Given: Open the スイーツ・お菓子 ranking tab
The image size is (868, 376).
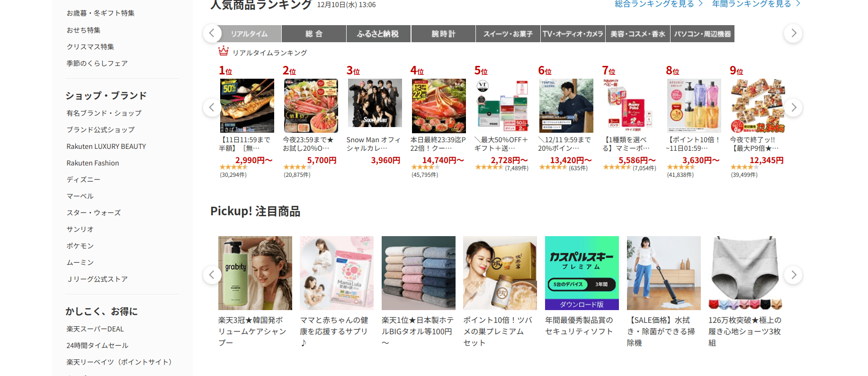Looking at the screenshot, I should tap(508, 34).
